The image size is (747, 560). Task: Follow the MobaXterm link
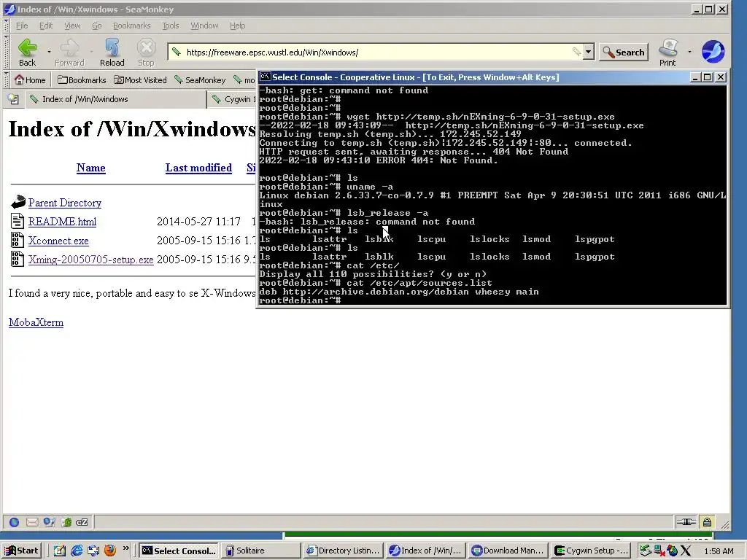click(36, 322)
